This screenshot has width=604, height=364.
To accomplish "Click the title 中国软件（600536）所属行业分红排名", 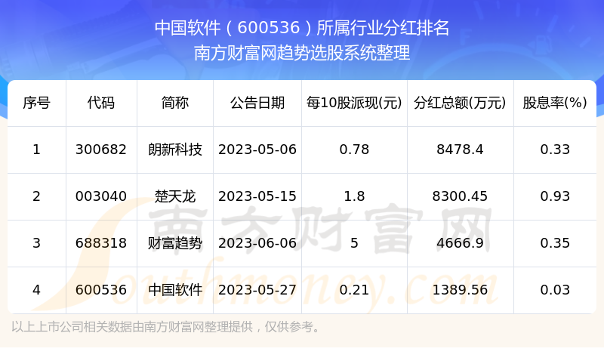I will pos(302,28).
